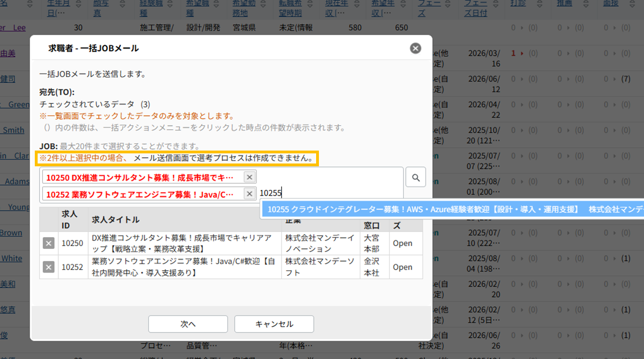644x359 pixels.
Task: Click the (7) count in 面接 column
Action: tap(625, 79)
